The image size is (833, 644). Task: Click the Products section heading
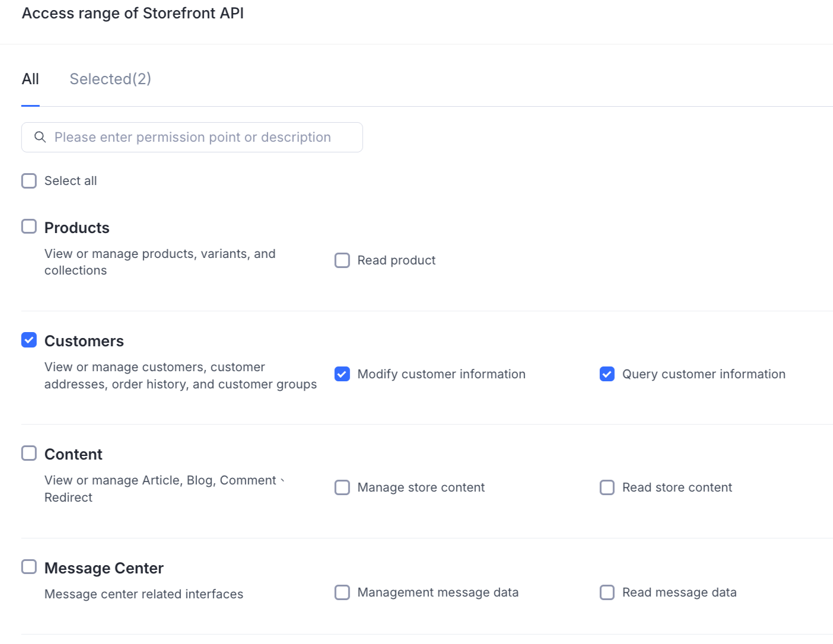(x=77, y=228)
